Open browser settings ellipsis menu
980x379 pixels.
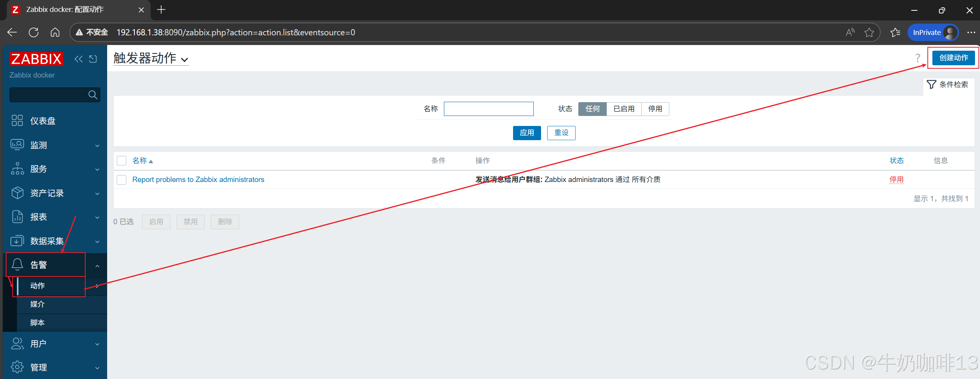pyautogui.click(x=971, y=32)
